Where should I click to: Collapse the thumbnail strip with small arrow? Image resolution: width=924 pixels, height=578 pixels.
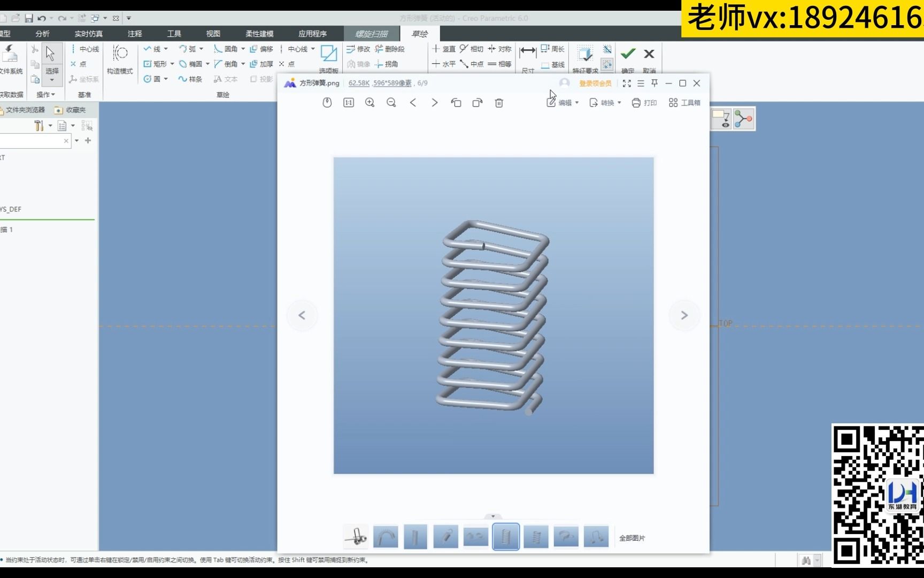(x=493, y=516)
